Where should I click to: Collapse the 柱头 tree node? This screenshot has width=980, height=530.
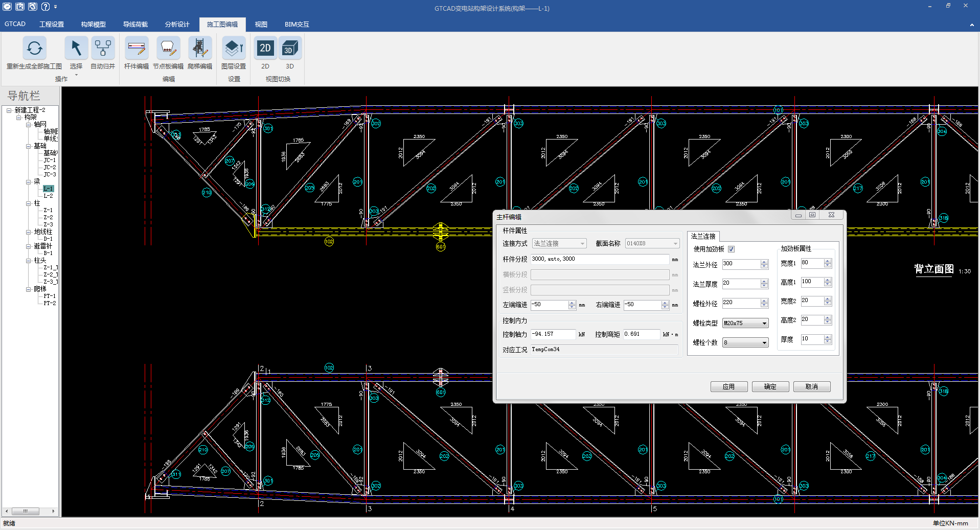(x=29, y=261)
